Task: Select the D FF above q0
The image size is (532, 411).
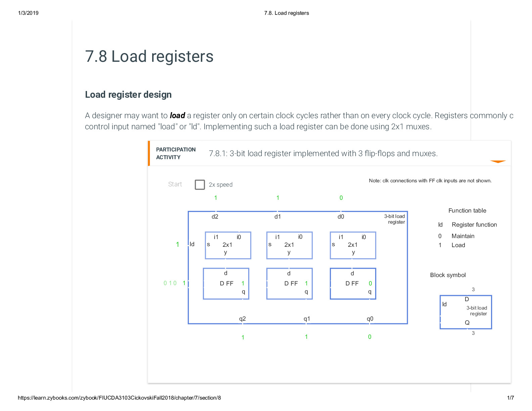Action: (x=353, y=284)
